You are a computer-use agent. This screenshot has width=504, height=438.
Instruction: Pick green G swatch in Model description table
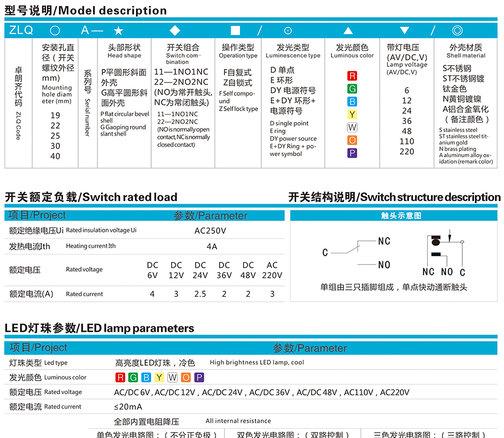[352, 89]
